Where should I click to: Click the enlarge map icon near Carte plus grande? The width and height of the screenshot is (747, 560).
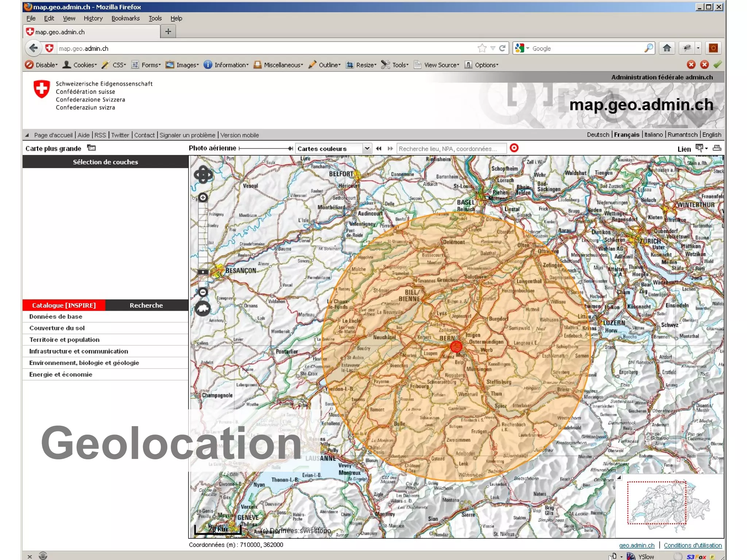tap(91, 148)
